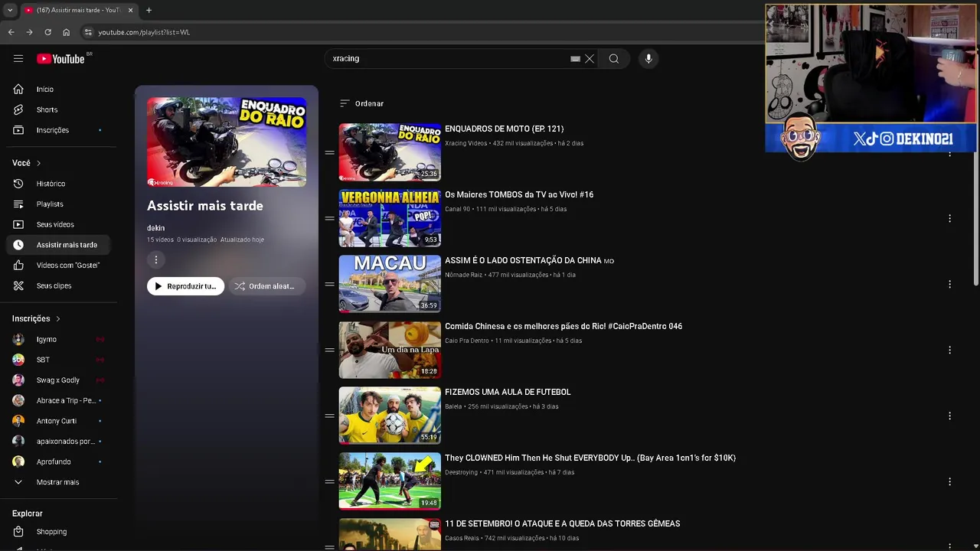Open FIZEMOS UMA AULA DE FUTEBOL title
980x551 pixels.
pos(508,392)
